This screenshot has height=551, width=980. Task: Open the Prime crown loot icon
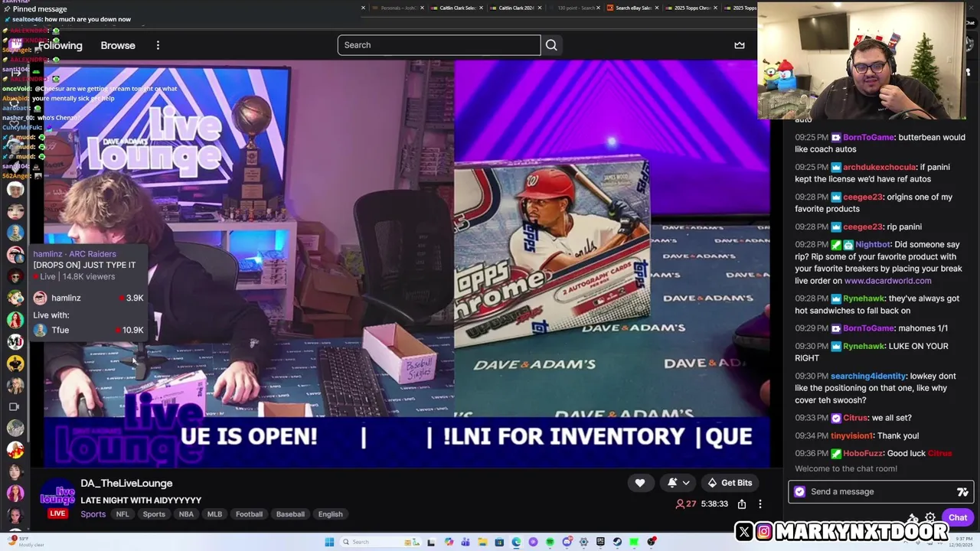(740, 45)
